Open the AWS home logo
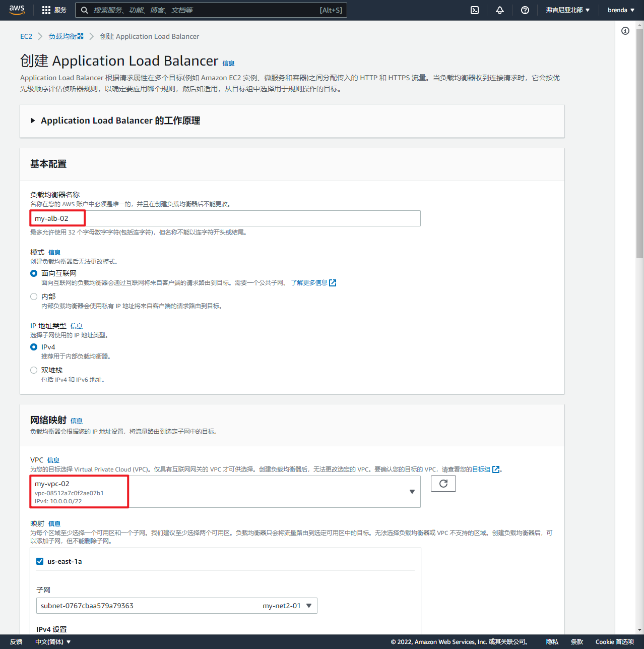The image size is (644, 649). [x=17, y=10]
